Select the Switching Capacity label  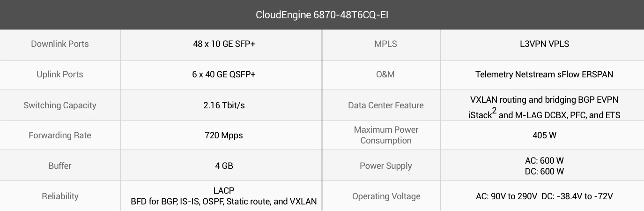(x=60, y=105)
